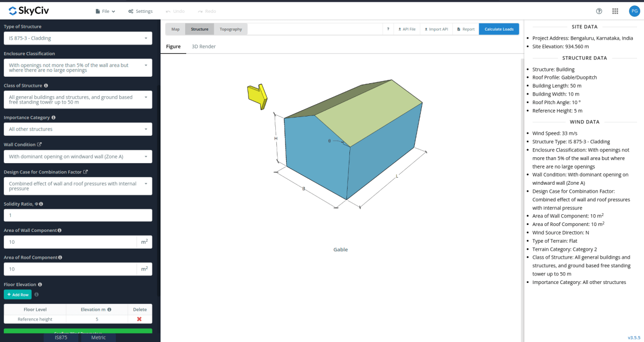644x342 pixels.
Task: Click the Calculate Loads button
Action: (499, 29)
